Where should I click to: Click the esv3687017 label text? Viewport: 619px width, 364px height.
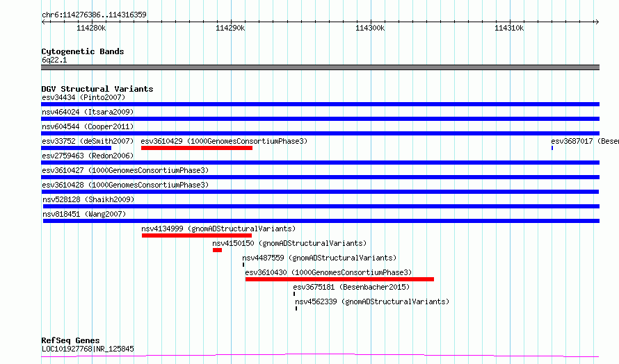585,141
